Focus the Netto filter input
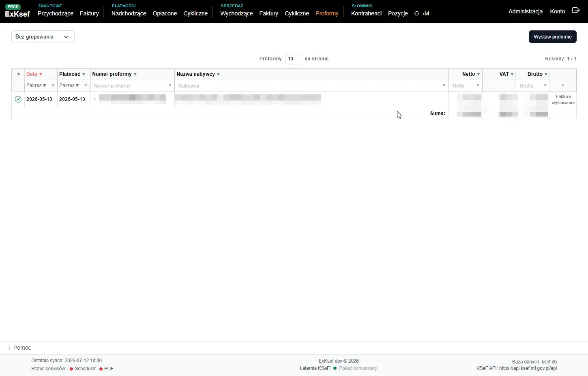 click(462, 85)
